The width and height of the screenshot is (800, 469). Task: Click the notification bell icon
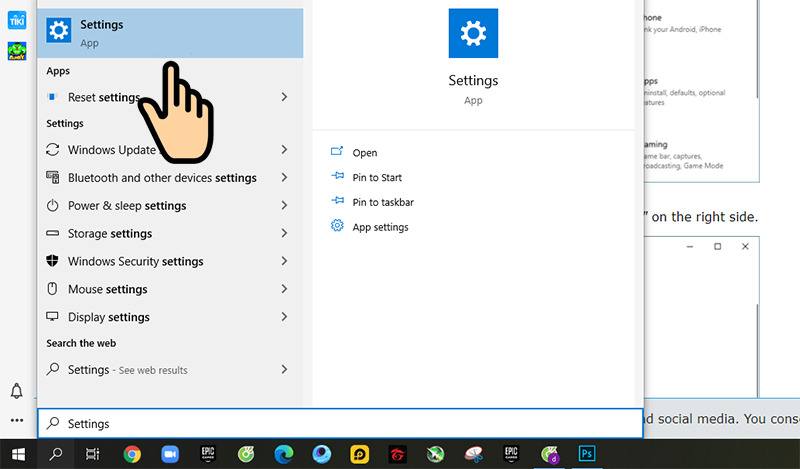click(17, 391)
